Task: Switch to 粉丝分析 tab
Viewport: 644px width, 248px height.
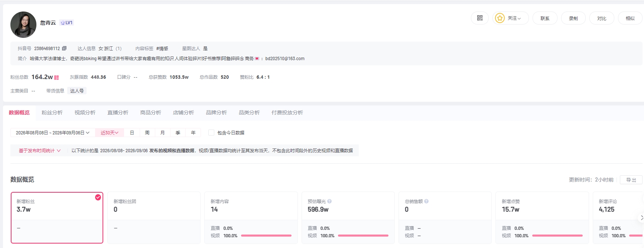Action: (x=52, y=112)
